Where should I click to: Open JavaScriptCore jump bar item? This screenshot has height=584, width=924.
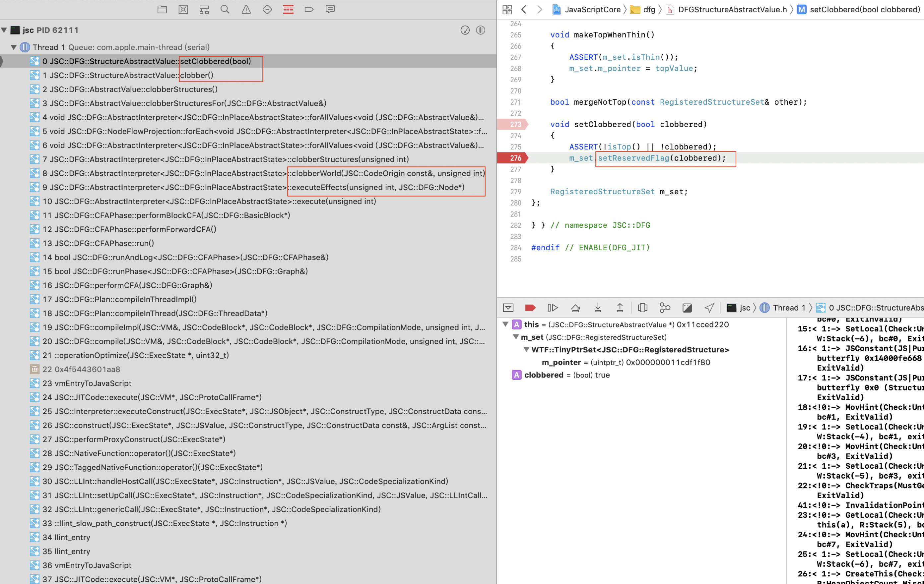(x=592, y=9)
